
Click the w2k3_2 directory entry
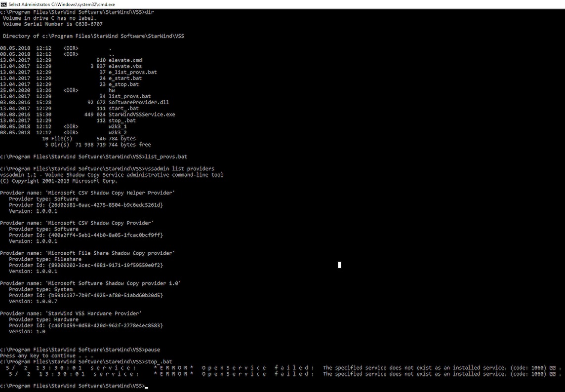118,133
